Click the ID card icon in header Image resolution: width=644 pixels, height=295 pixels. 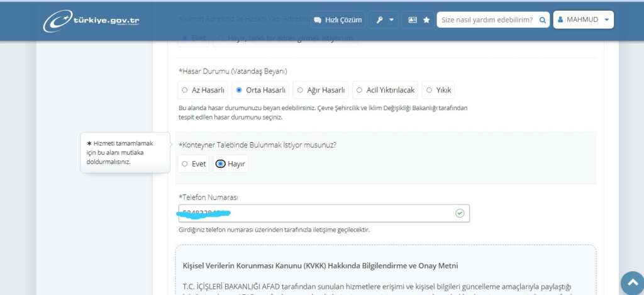(413, 20)
